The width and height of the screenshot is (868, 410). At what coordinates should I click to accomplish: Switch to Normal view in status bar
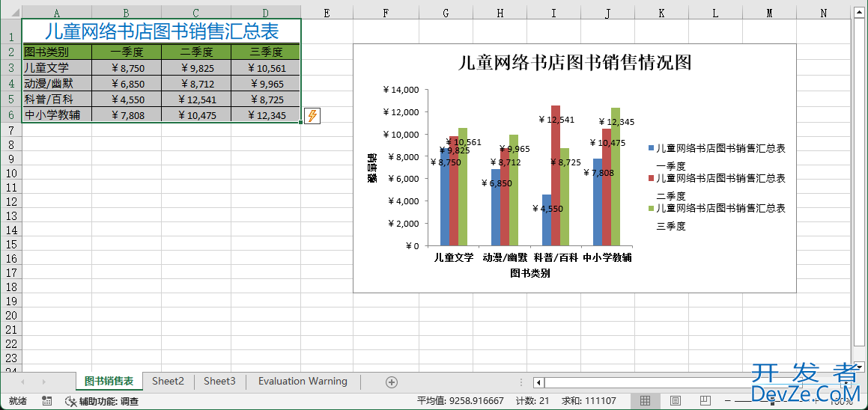(646, 401)
